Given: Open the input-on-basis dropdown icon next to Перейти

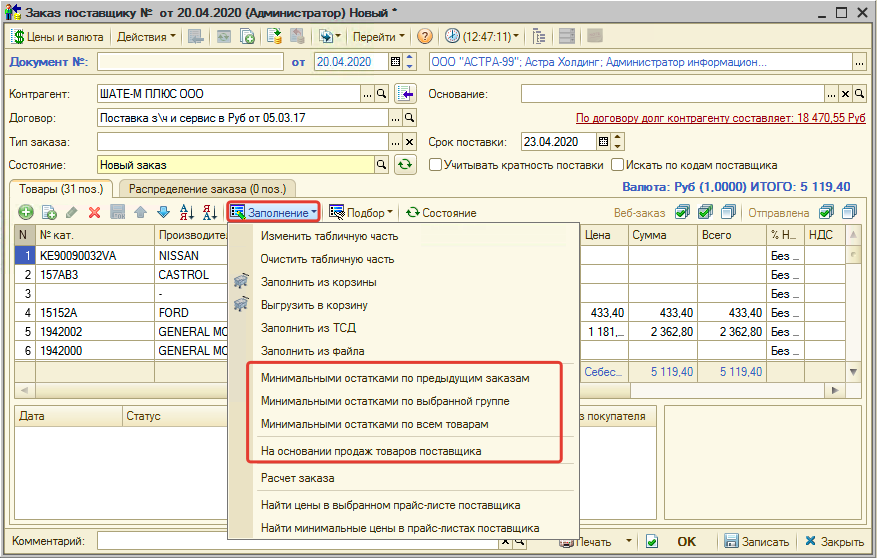Looking at the screenshot, I should point(329,37).
